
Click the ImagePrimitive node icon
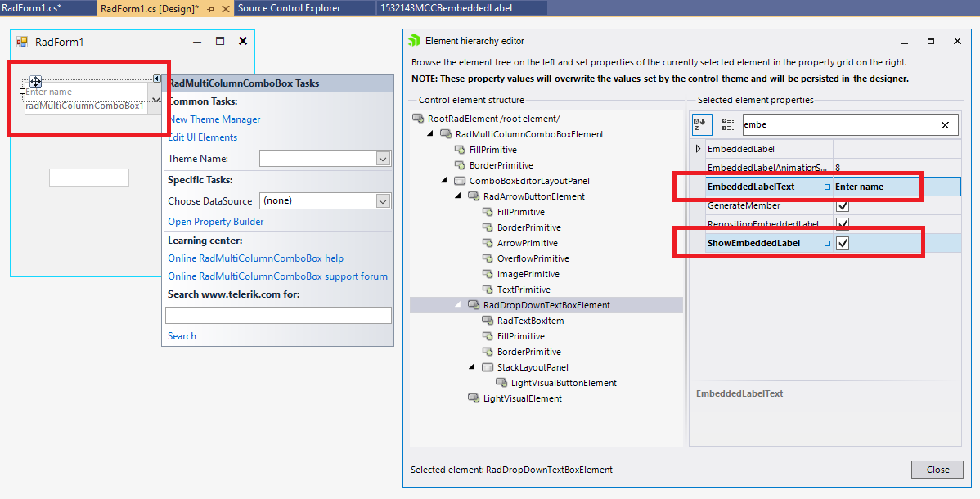click(488, 275)
